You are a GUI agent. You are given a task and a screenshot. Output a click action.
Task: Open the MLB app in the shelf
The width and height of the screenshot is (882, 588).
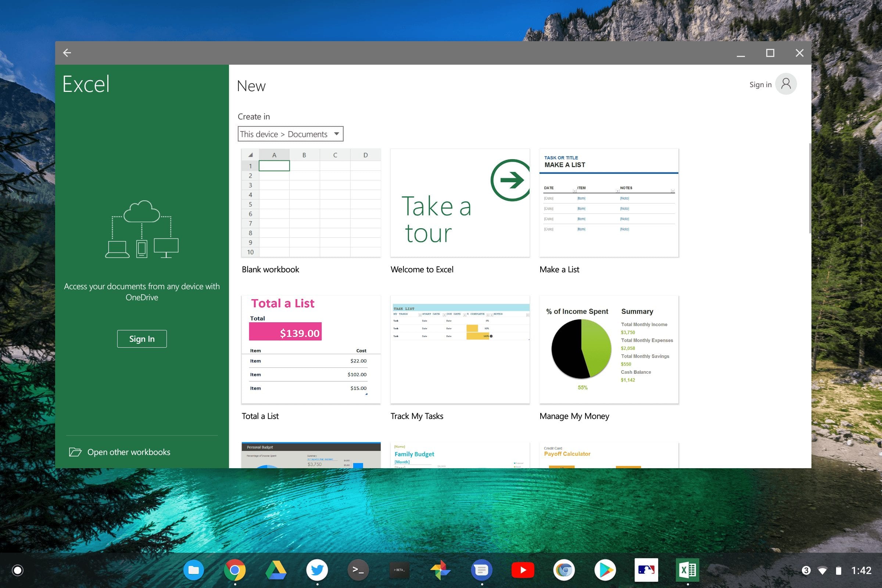pyautogui.click(x=646, y=570)
